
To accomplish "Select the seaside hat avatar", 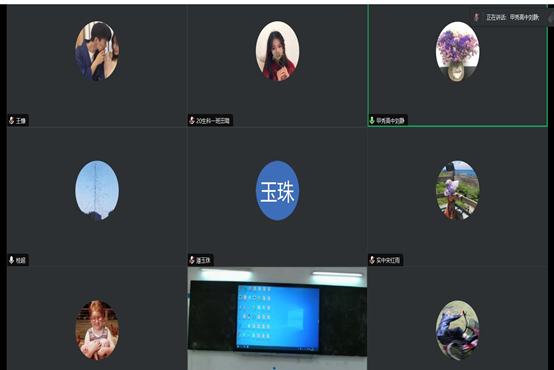I will click(458, 190).
